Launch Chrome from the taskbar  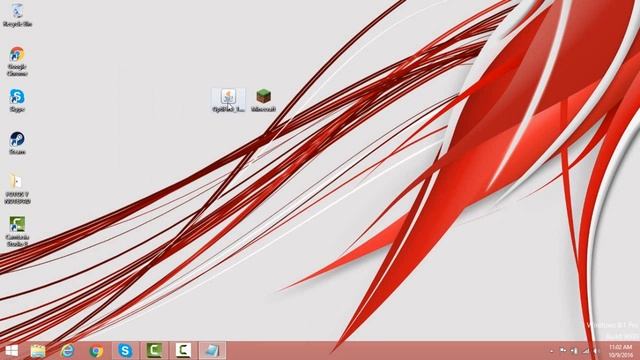96,351
